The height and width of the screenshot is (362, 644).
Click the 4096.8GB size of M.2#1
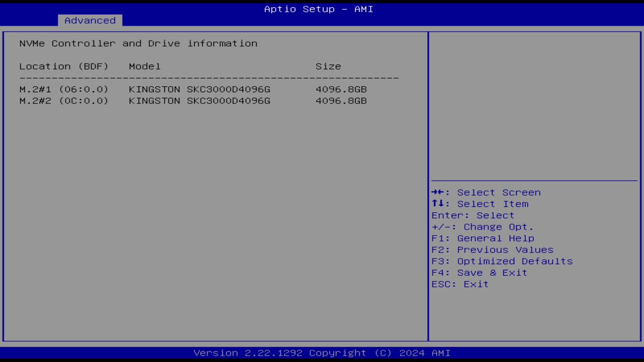pyautogui.click(x=341, y=89)
